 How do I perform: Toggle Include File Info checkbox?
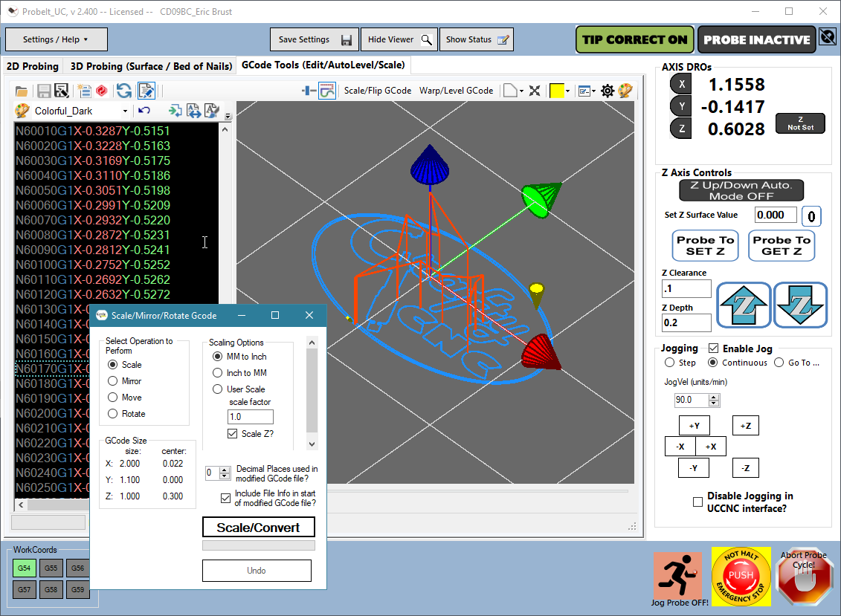(226, 498)
